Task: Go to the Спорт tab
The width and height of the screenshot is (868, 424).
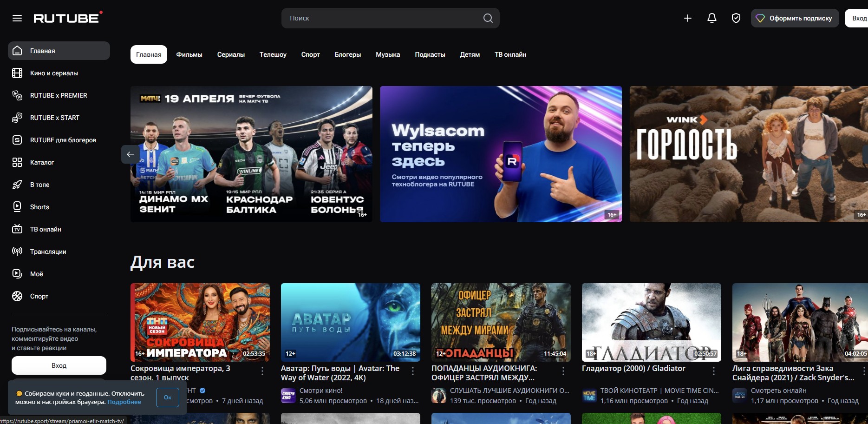Action: pyautogui.click(x=311, y=54)
